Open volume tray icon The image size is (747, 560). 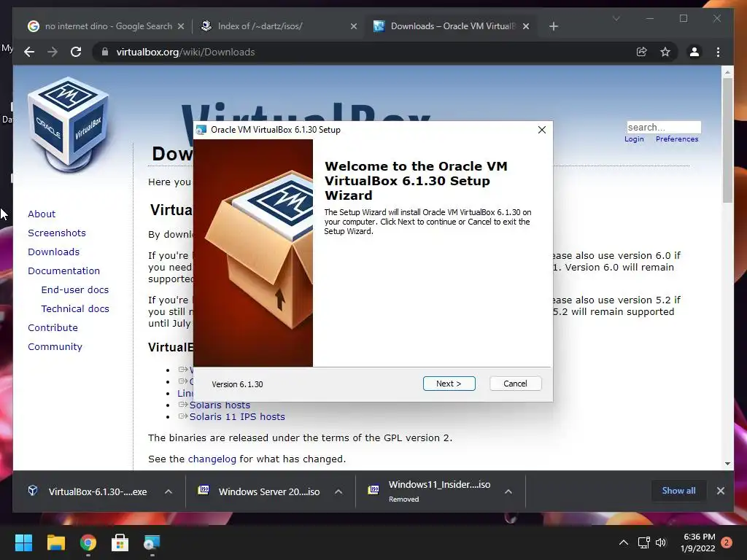pyautogui.click(x=661, y=542)
